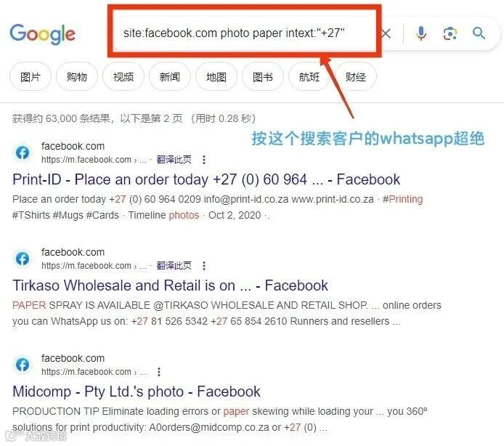The image size is (504, 446).
Task: Click Facebook favicon of Midcomp result
Action: [23, 365]
